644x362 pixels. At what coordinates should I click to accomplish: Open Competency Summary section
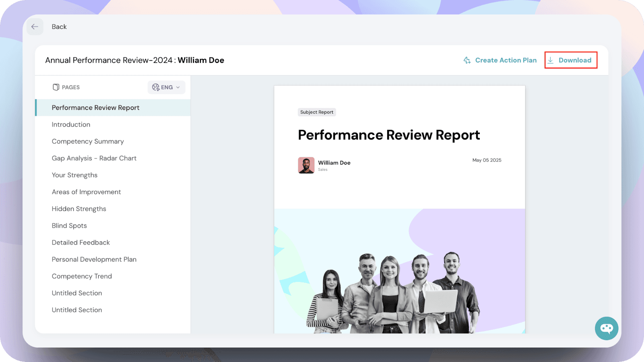(88, 142)
